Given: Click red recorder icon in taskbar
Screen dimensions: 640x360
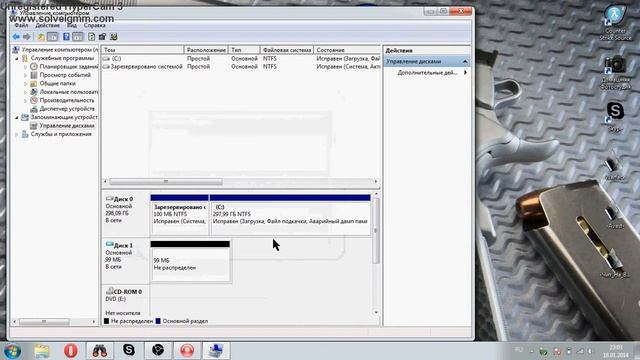Looking at the screenshot, I should [x=187, y=350].
